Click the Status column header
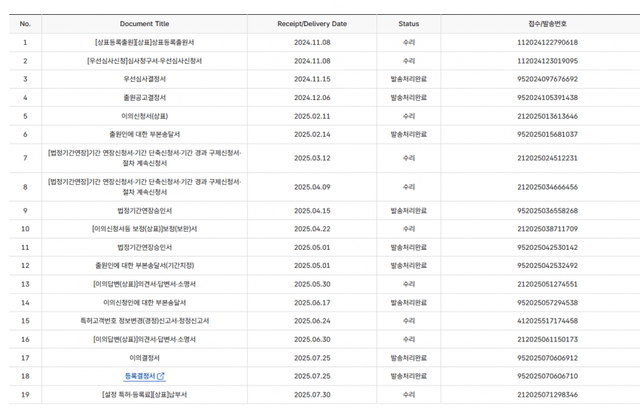Viewport: 640px width, 416px height. coord(408,23)
